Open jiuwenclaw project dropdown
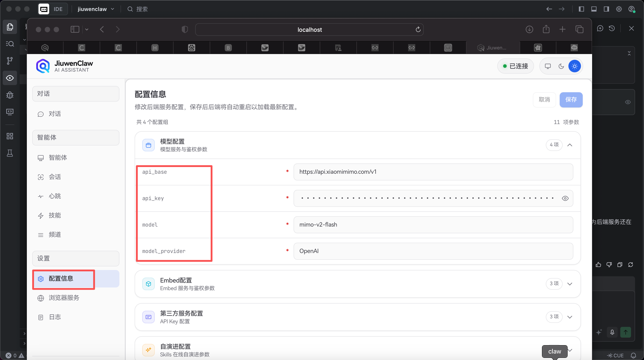The image size is (644, 360). coord(96,9)
